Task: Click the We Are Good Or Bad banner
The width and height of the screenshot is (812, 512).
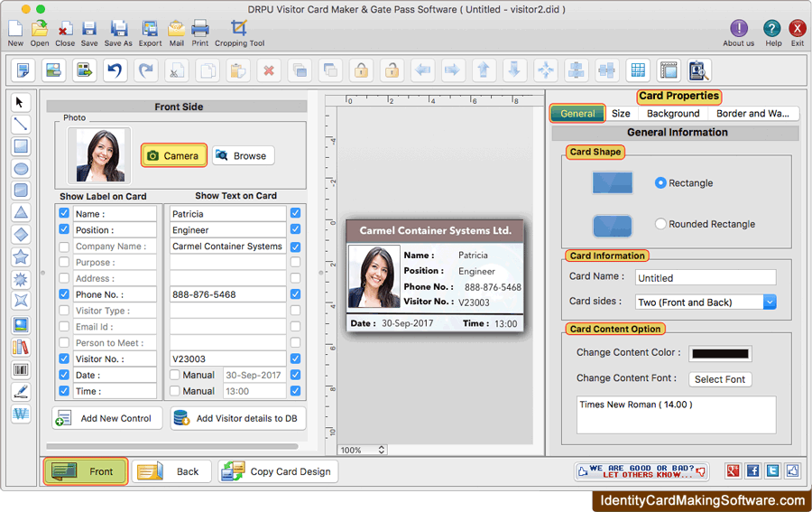Action: [641, 471]
